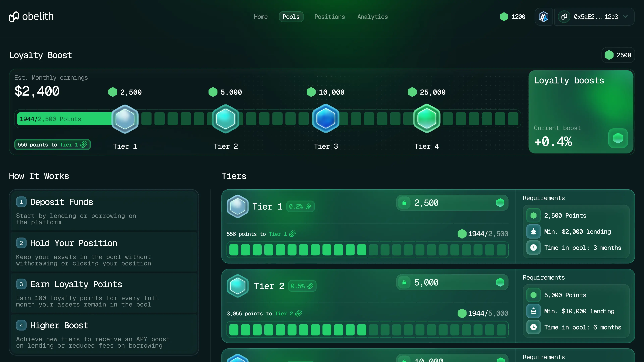Click the green point icon next to 25,000 milestone
Screen dimensions: 644x362
[x=412, y=92]
